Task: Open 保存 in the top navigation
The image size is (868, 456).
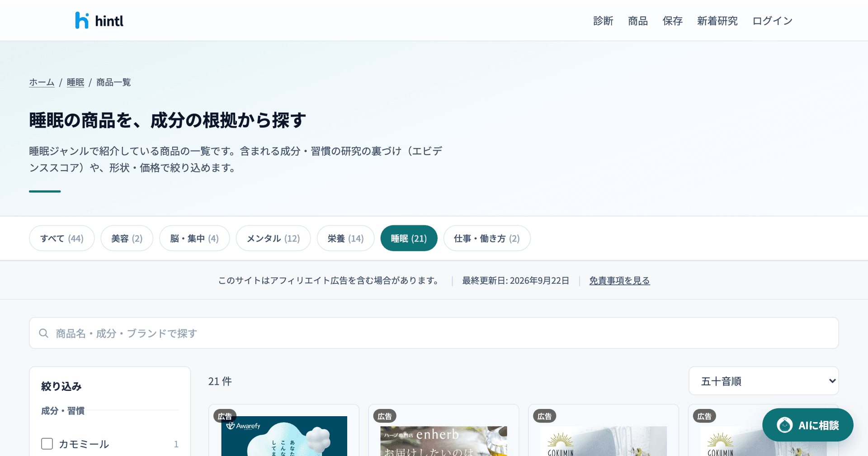Action: click(673, 21)
